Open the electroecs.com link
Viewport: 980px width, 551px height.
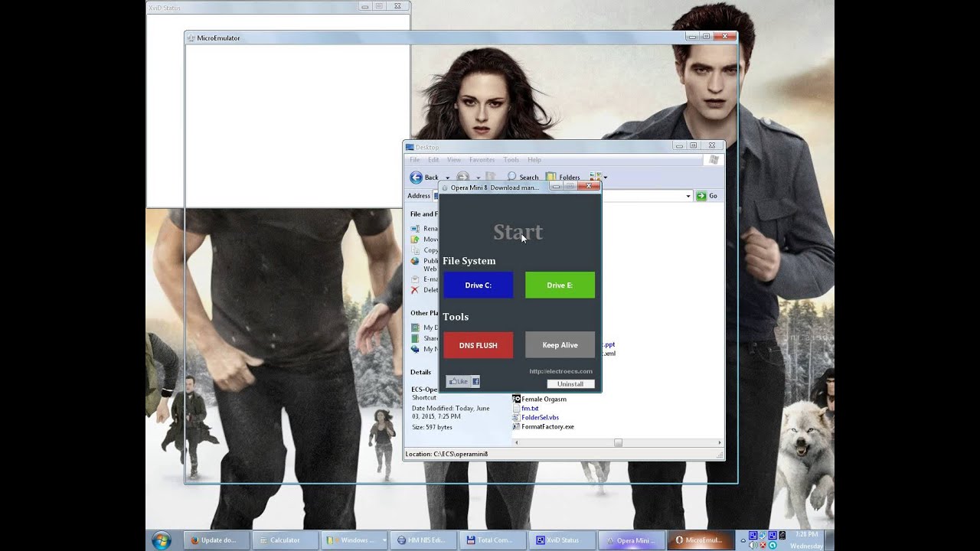coord(560,371)
